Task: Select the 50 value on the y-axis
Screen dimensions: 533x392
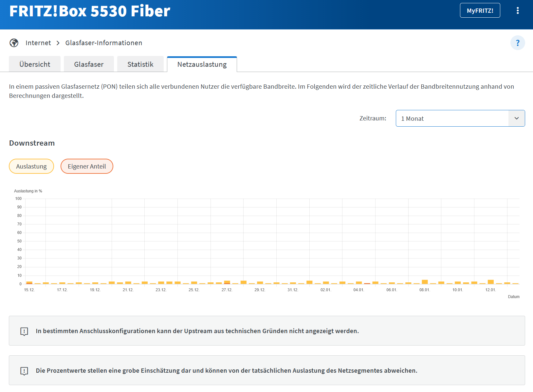Action: tap(19, 241)
